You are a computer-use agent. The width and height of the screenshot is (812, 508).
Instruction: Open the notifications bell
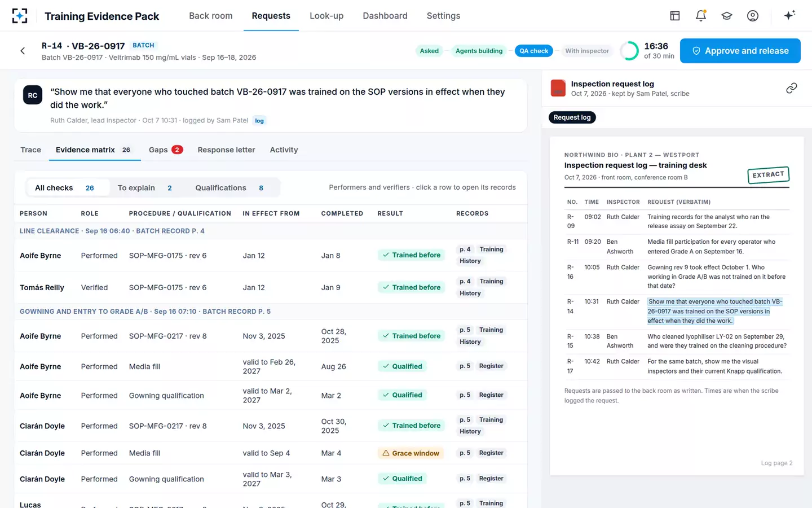(x=701, y=16)
